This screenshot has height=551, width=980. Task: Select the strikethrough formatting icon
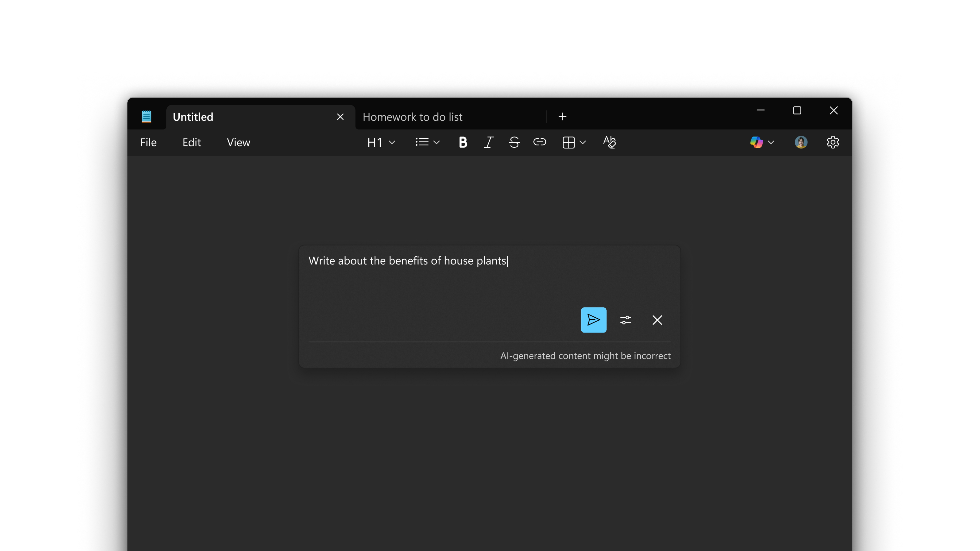coord(514,142)
